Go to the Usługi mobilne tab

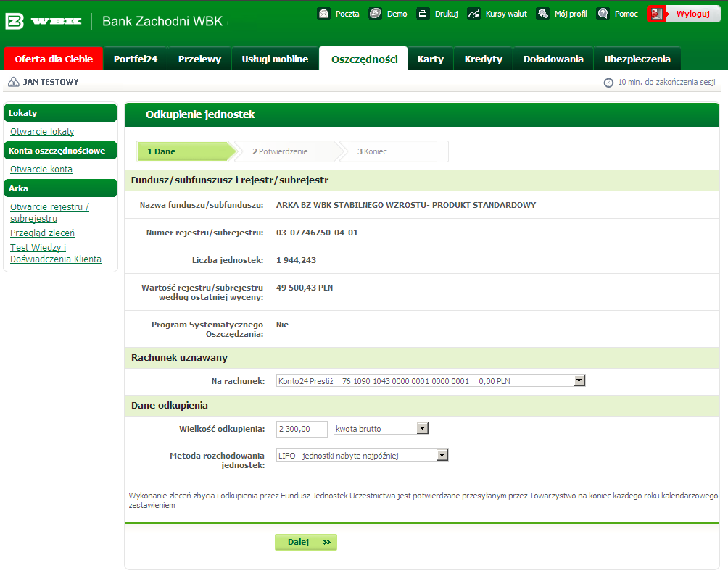[x=275, y=59]
